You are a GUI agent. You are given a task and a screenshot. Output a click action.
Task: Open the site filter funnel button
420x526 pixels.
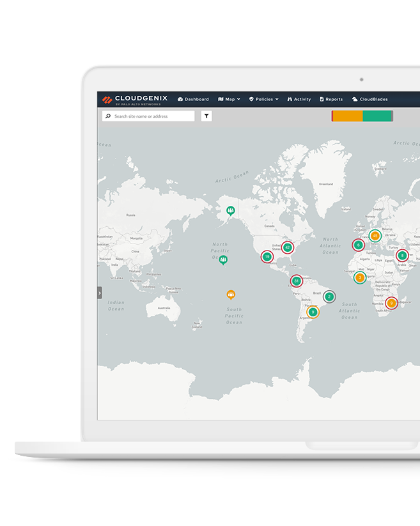[x=206, y=116]
